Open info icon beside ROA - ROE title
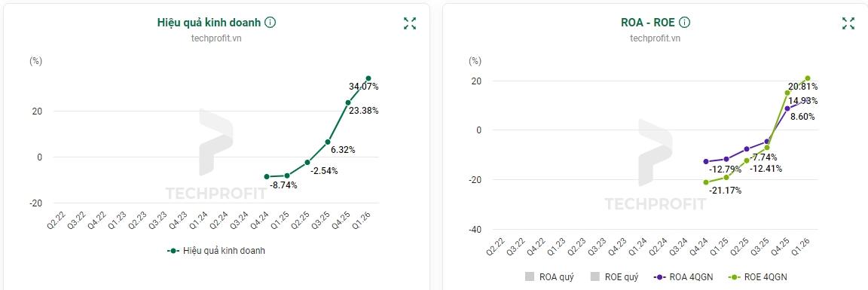 point(685,23)
